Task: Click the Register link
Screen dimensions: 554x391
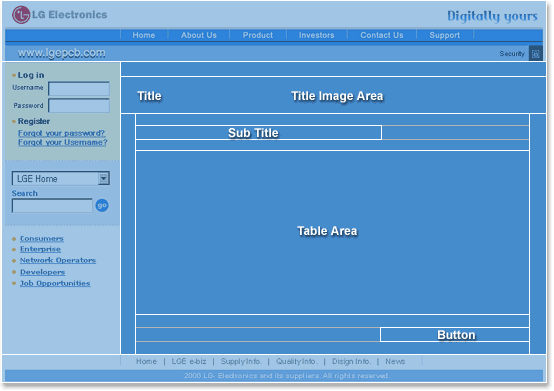Action: click(34, 121)
